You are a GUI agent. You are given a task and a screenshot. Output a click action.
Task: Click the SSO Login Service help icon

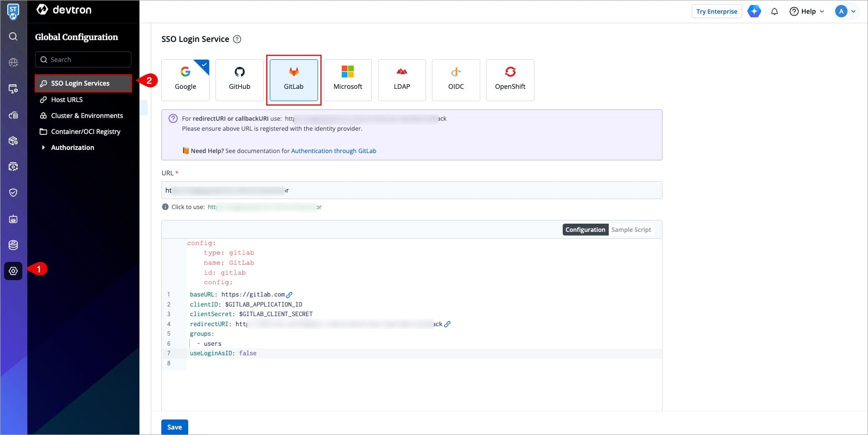click(x=237, y=39)
